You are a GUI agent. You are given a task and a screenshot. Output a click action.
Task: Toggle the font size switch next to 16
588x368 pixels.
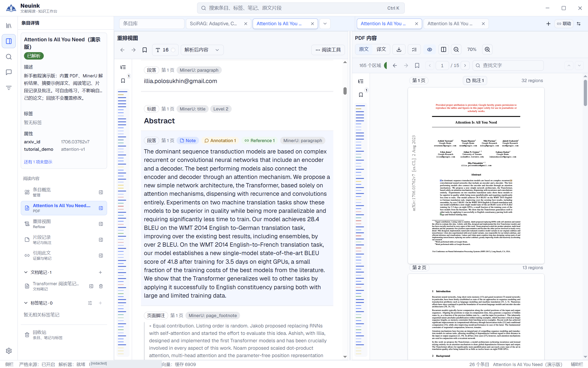point(173,50)
